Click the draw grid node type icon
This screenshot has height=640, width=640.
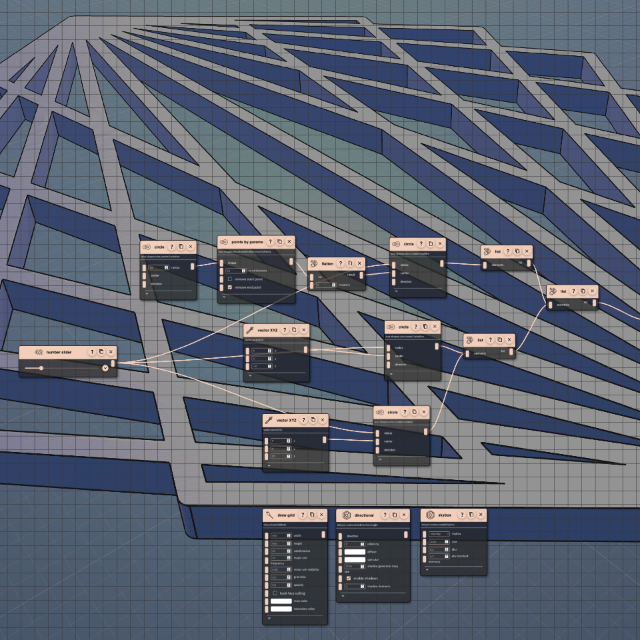[x=269, y=515]
